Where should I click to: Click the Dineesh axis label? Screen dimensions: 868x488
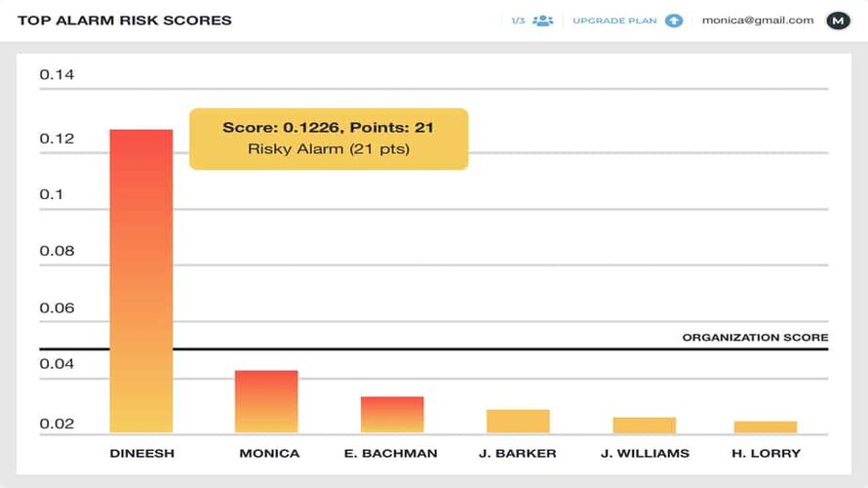tap(140, 454)
